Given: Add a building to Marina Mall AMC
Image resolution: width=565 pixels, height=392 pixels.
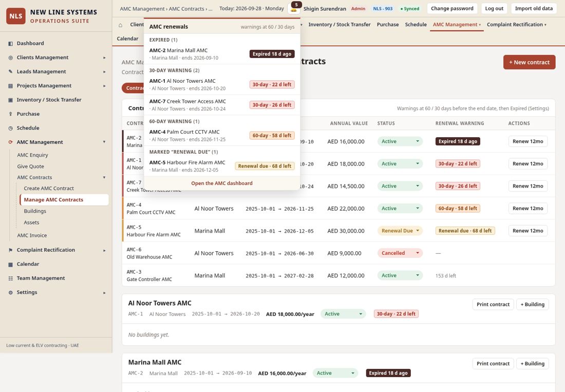Looking at the screenshot, I should click(532, 364).
